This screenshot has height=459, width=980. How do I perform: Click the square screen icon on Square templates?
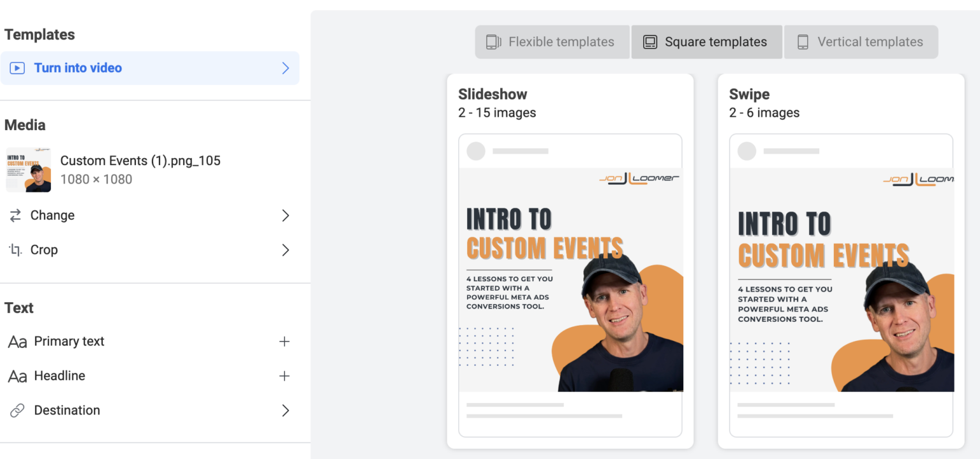(x=650, y=41)
